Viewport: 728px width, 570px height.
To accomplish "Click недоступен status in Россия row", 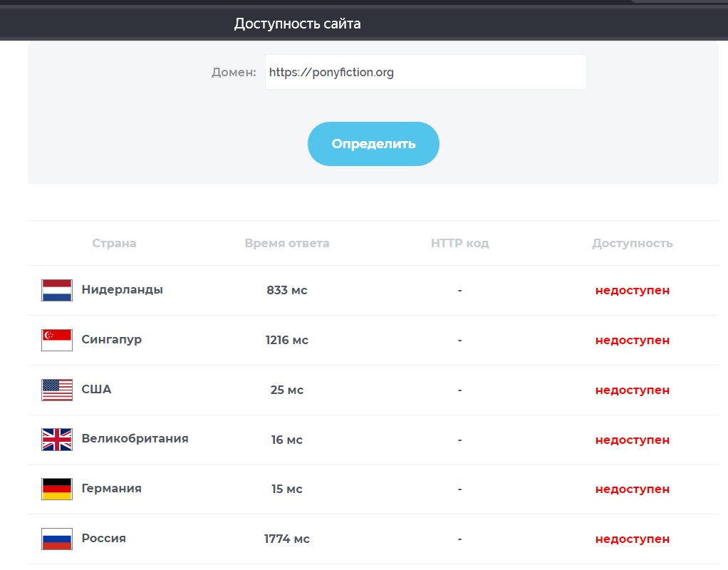I will 632,539.
